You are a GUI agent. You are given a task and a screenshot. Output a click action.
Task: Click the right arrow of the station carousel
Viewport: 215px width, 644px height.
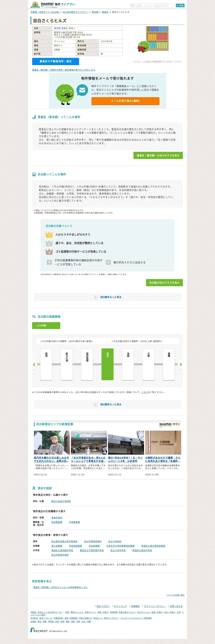pos(181,364)
